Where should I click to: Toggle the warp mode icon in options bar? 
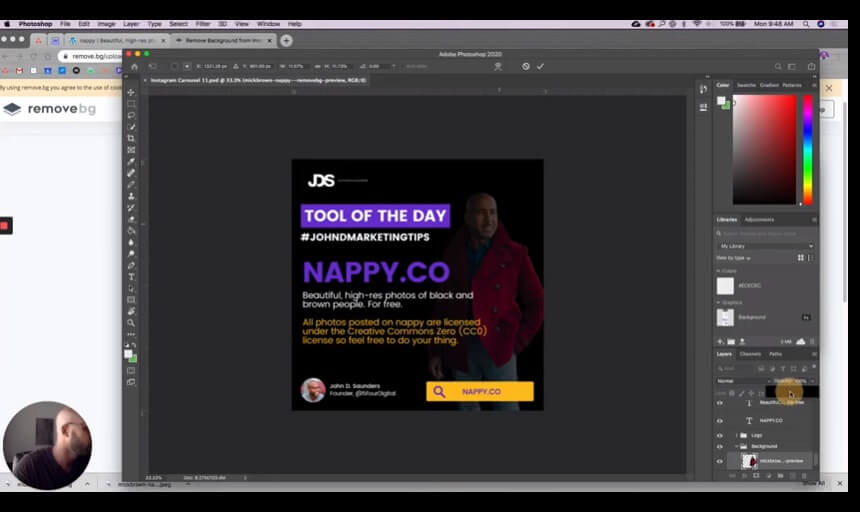498,66
